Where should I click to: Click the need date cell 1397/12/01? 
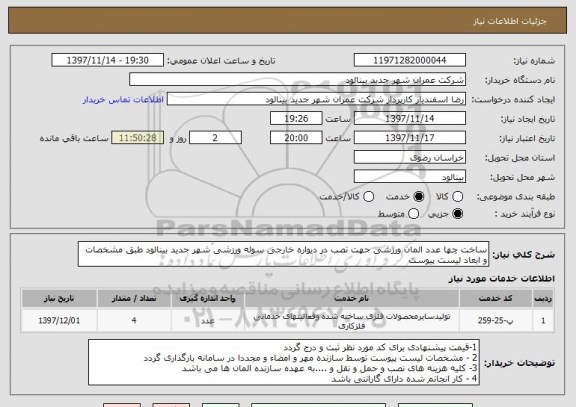(59, 321)
